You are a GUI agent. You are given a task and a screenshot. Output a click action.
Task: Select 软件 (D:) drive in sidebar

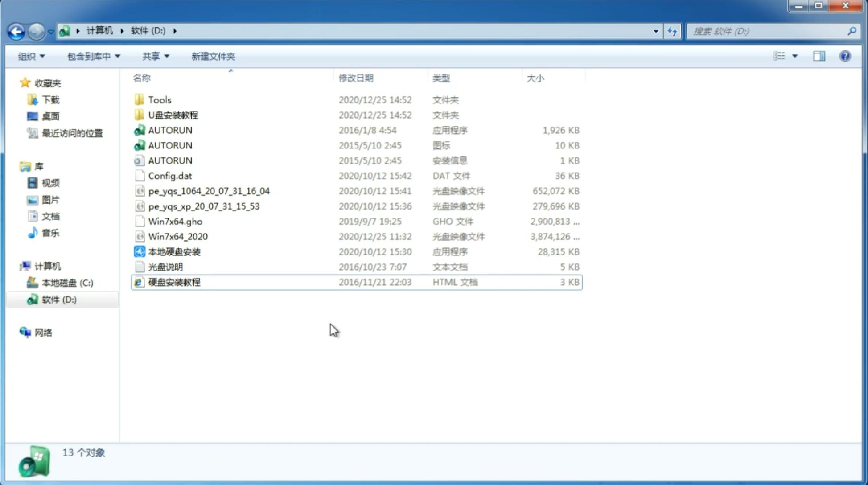(x=58, y=299)
